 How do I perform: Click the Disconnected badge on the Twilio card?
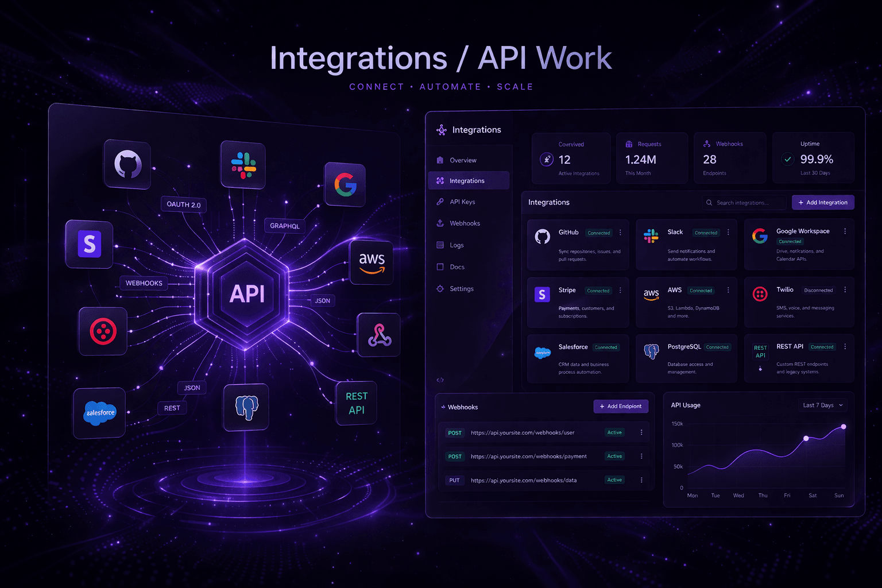tap(818, 290)
